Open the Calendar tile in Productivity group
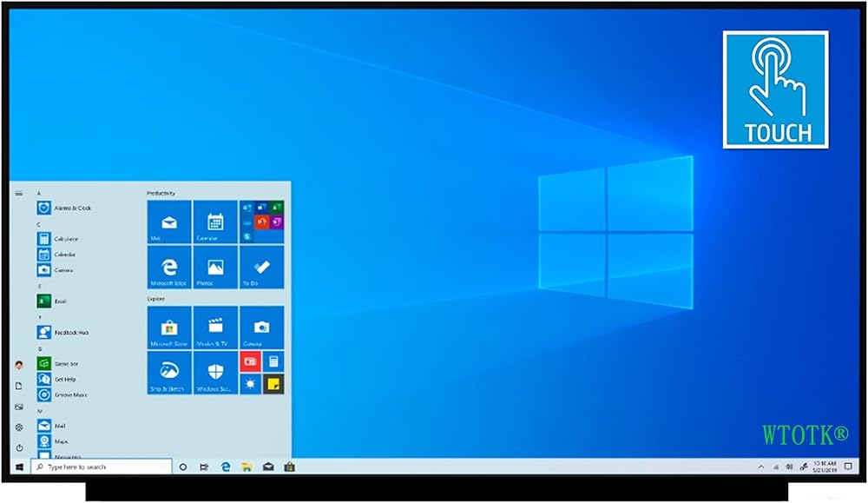The image size is (868, 503). pos(215,222)
